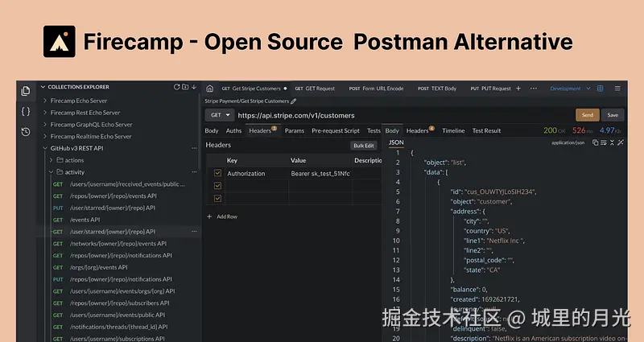This screenshot has width=644, height=342.
Task: Open the GET method dropdown
Action: tap(220, 115)
